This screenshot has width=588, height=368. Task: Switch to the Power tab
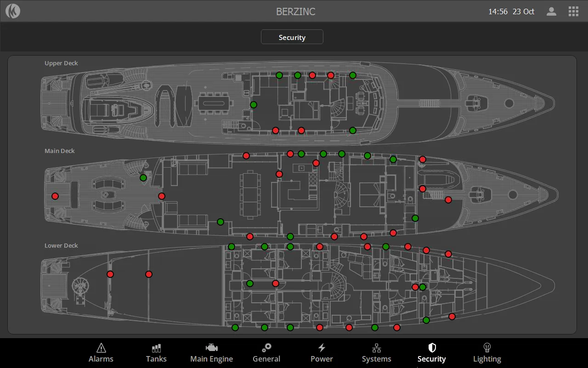click(322, 353)
